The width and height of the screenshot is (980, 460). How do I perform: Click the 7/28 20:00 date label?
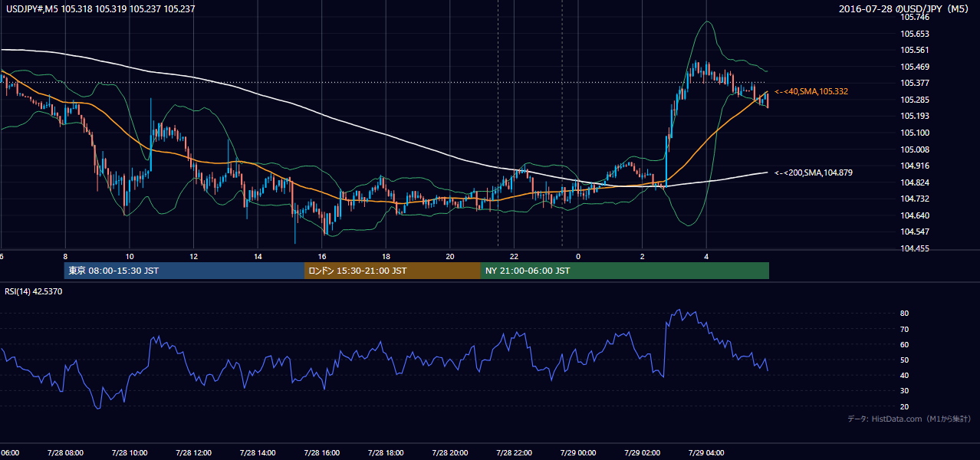pos(449,453)
